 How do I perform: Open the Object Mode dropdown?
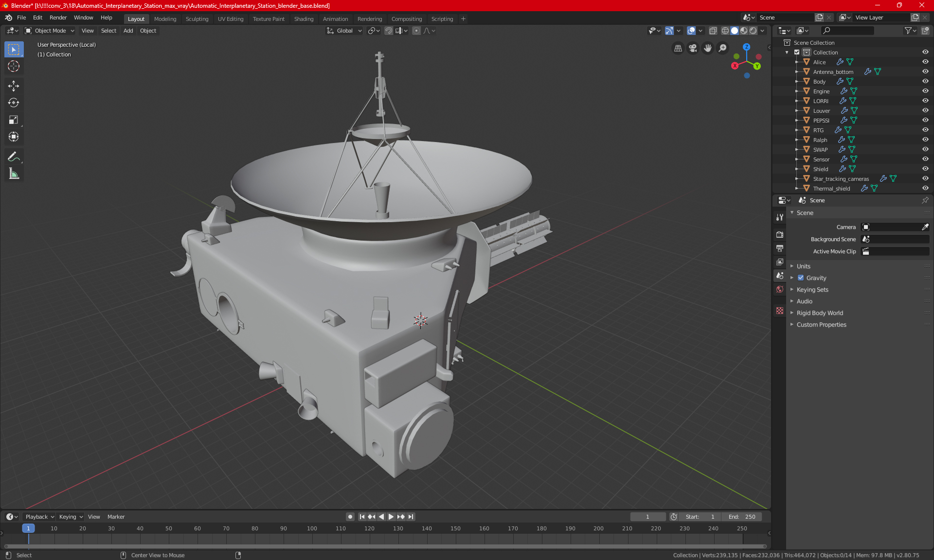(x=50, y=31)
